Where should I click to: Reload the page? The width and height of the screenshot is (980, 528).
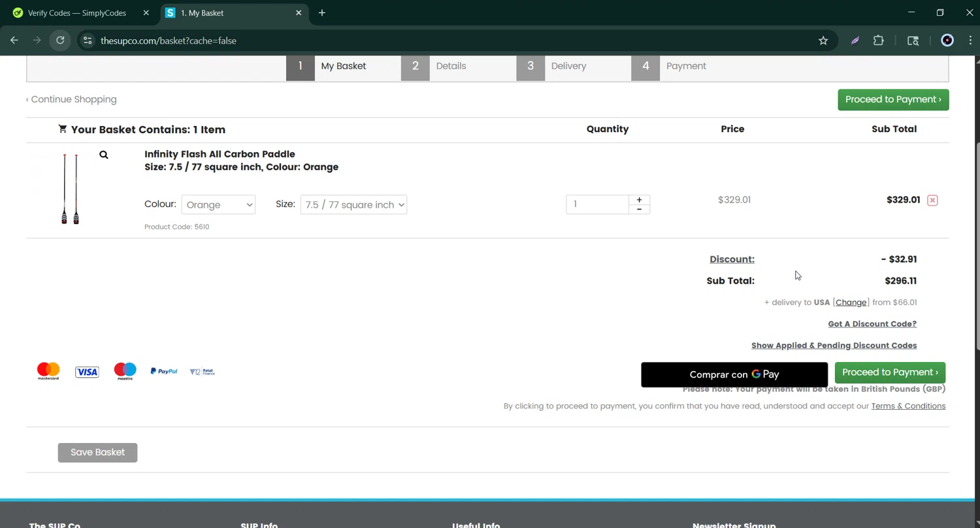pos(60,41)
